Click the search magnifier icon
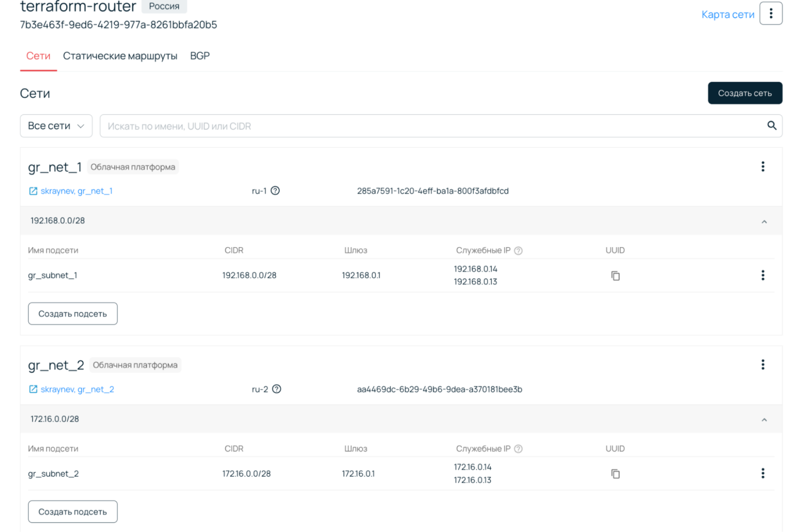802x532 pixels. coord(771,126)
